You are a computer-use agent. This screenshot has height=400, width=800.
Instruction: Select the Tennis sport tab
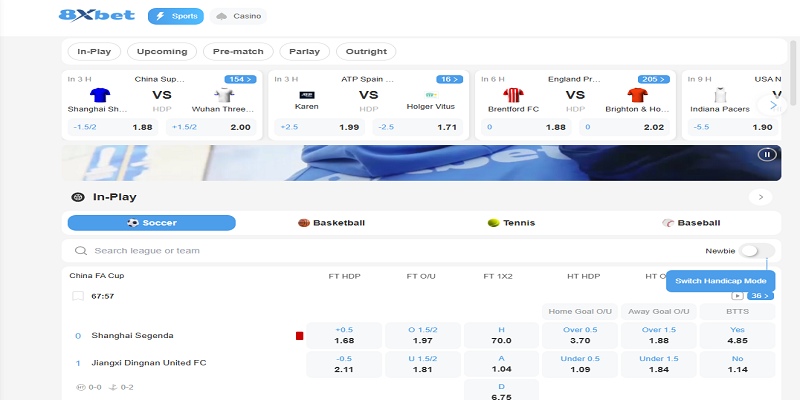pos(511,223)
